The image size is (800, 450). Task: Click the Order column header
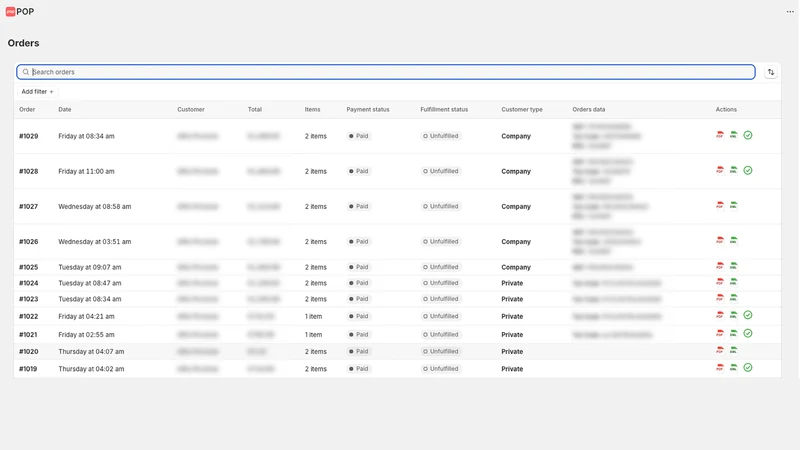point(27,110)
